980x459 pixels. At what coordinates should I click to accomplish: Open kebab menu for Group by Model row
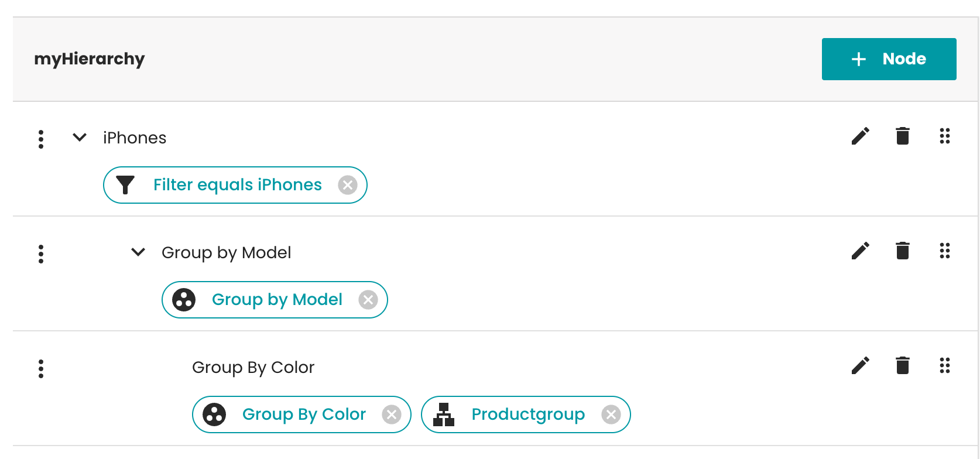(x=41, y=254)
